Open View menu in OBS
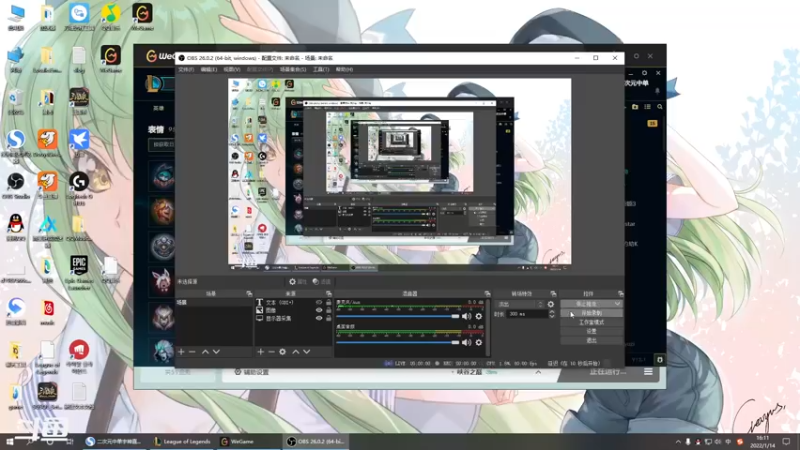 point(231,69)
